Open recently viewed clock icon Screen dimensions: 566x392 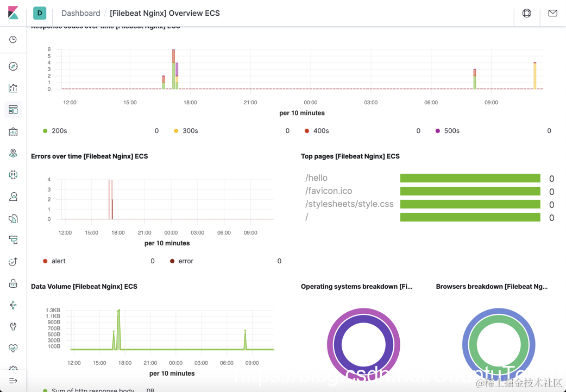pyautogui.click(x=13, y=39)
